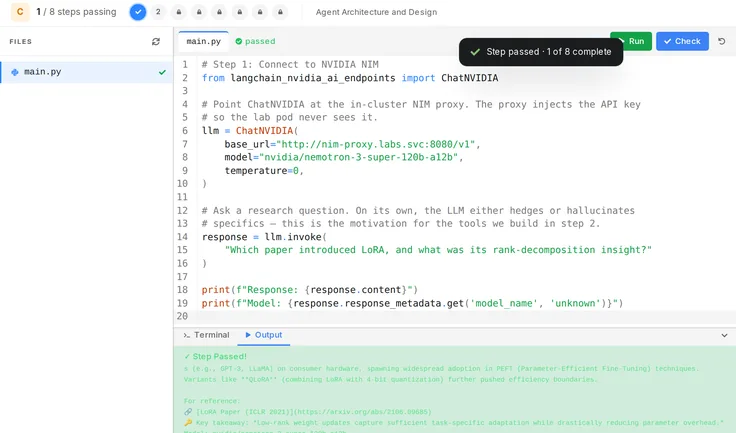Click the For reference: output line
The height and width of the screenshot is (433, 736).
pyautogui.click(x=211, y=401)
